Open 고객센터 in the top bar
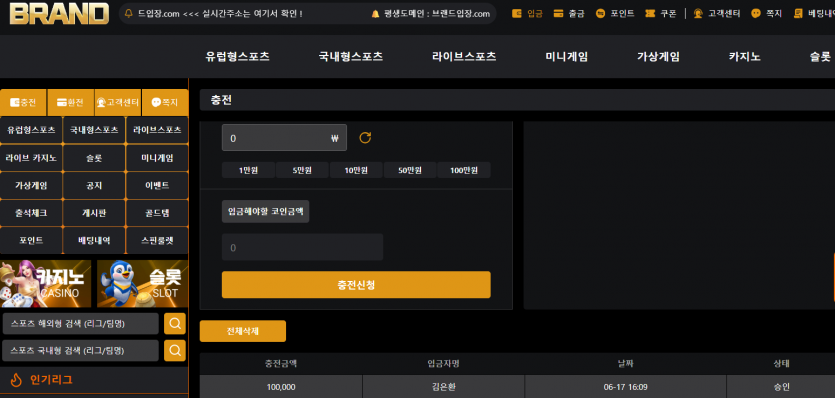Screen dimensions: 835x398 [717, 14]
